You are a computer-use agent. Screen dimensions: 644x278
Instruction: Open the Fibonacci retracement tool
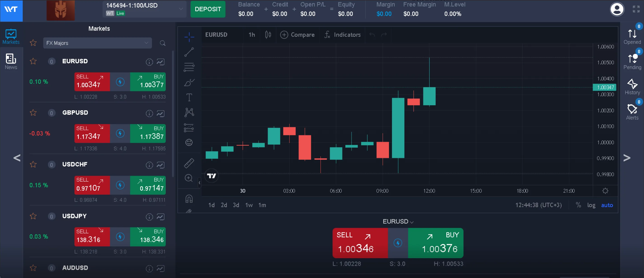point(189,67)
